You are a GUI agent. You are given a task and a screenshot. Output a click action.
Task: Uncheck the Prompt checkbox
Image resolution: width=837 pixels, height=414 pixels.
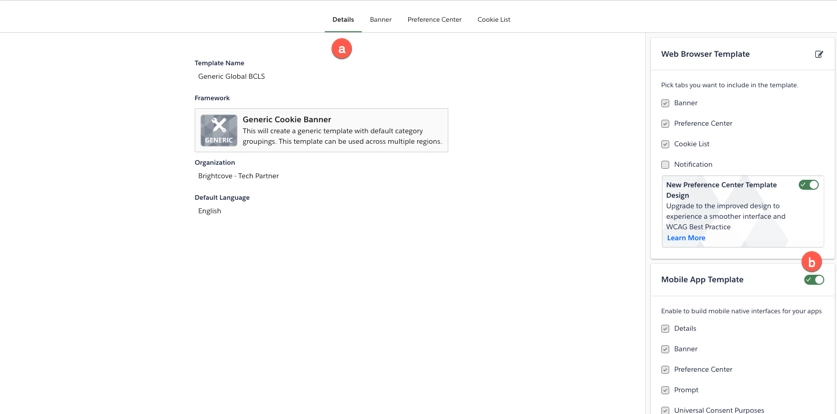(665, 390)
